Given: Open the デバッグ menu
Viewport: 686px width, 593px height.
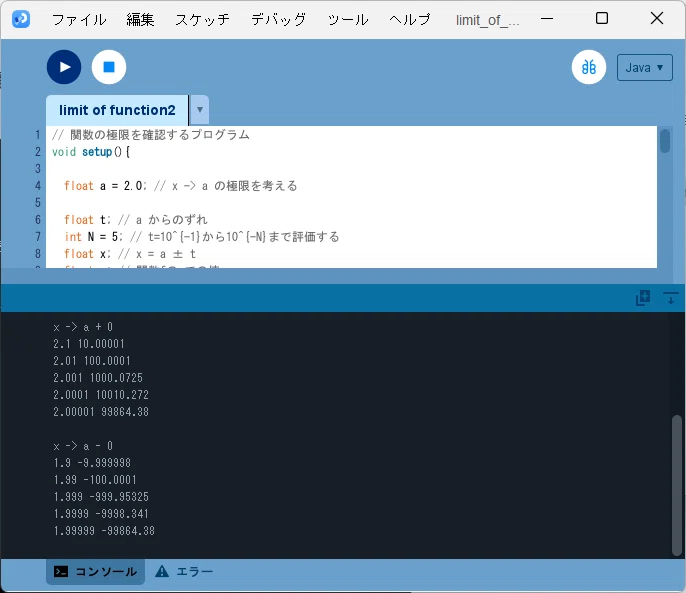Looking at the screenshot, I should (279, 20).
